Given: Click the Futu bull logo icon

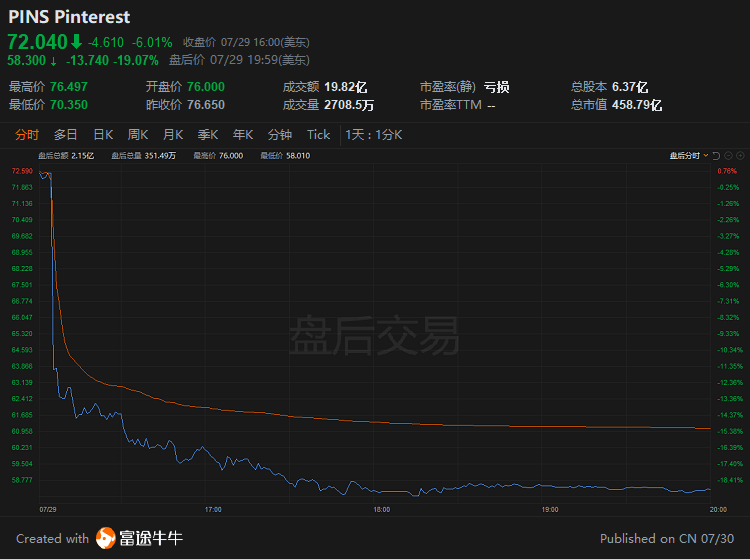Looking at the screenshot, I should tap(107, 538).
